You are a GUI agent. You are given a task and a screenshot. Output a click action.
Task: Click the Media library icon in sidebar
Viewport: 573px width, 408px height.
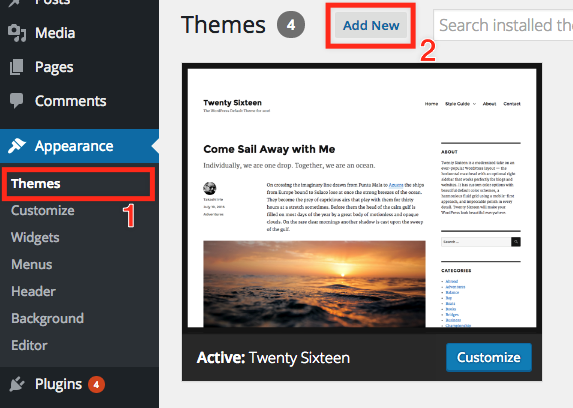click(17, 33)
